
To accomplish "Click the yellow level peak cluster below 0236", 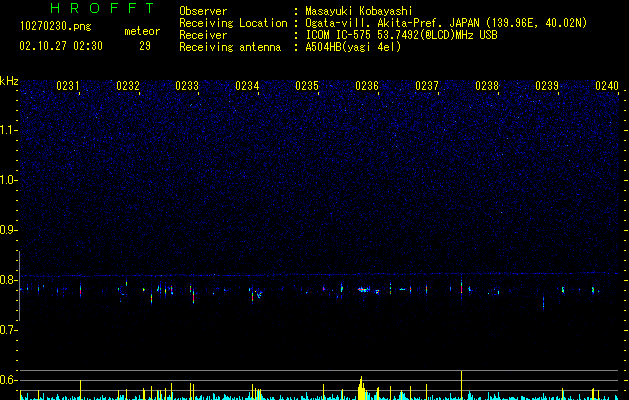I will (361, 388).
